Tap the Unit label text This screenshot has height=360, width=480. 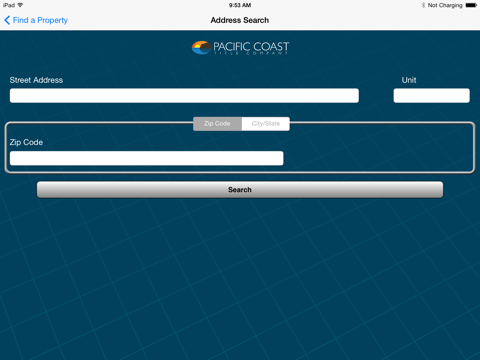[x=409, y=80]
